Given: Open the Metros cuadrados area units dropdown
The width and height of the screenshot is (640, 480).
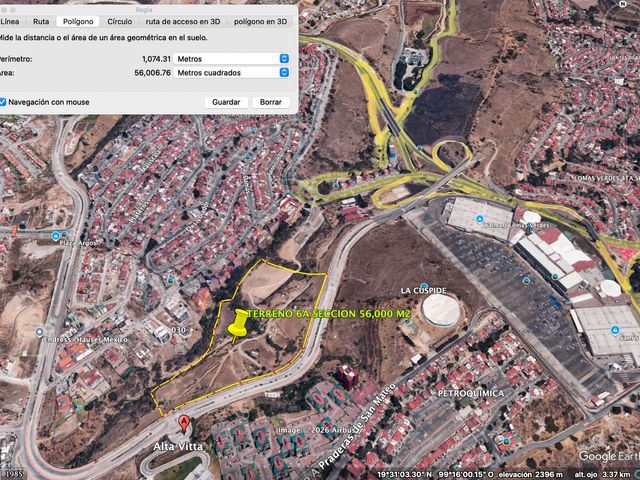Looking at the screenshot, I should 231,73.
